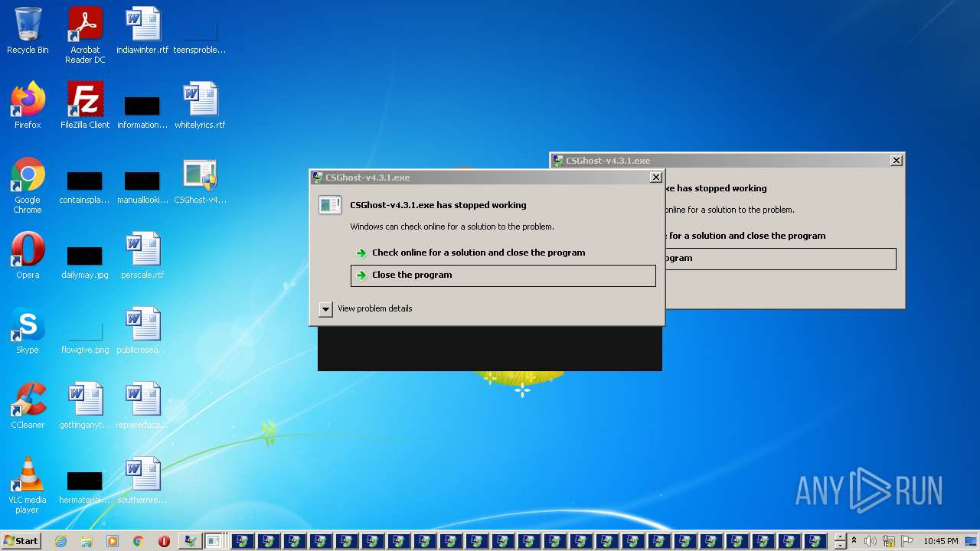Click the 10:45 PM clock
980x551 pixels.
[940, 541]
